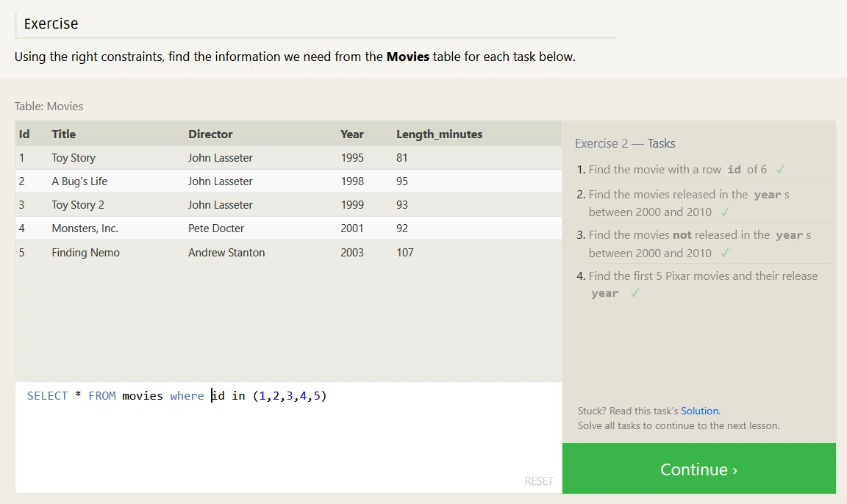Click the 'Exercise' section heading
The image size is (847, 504).
51,24
